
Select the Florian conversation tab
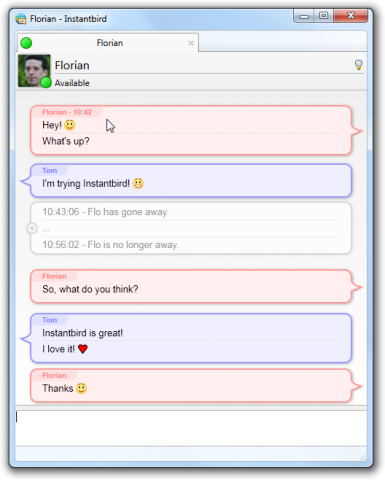click(x=108, y=43)
